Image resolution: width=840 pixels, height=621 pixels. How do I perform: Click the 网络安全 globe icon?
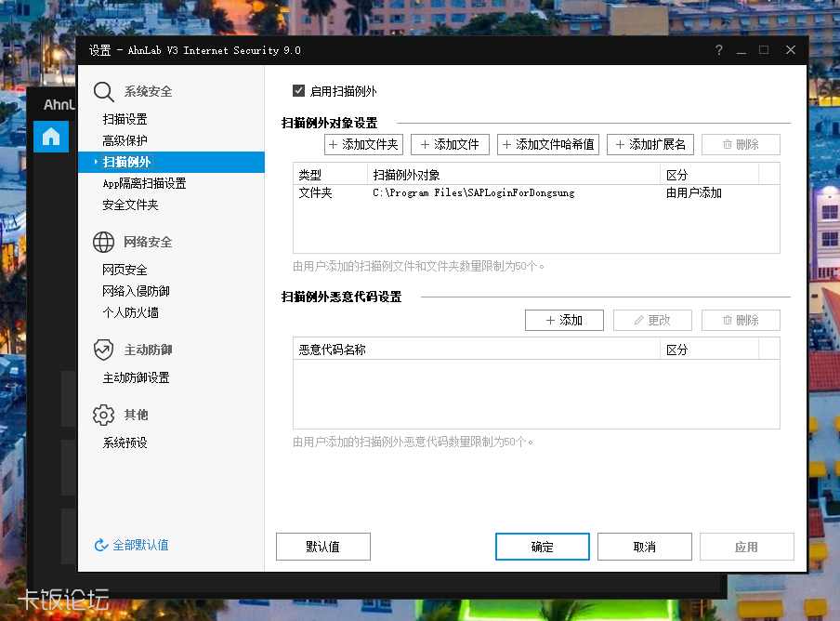pyautogui.click(x=105, y=241)
